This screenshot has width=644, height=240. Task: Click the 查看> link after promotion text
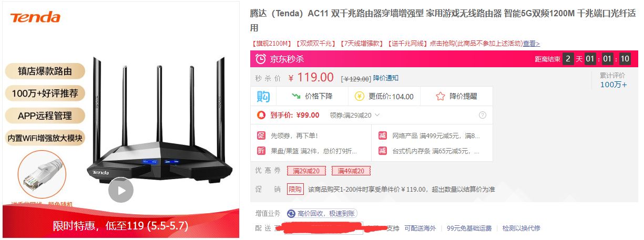click(531, 44)
